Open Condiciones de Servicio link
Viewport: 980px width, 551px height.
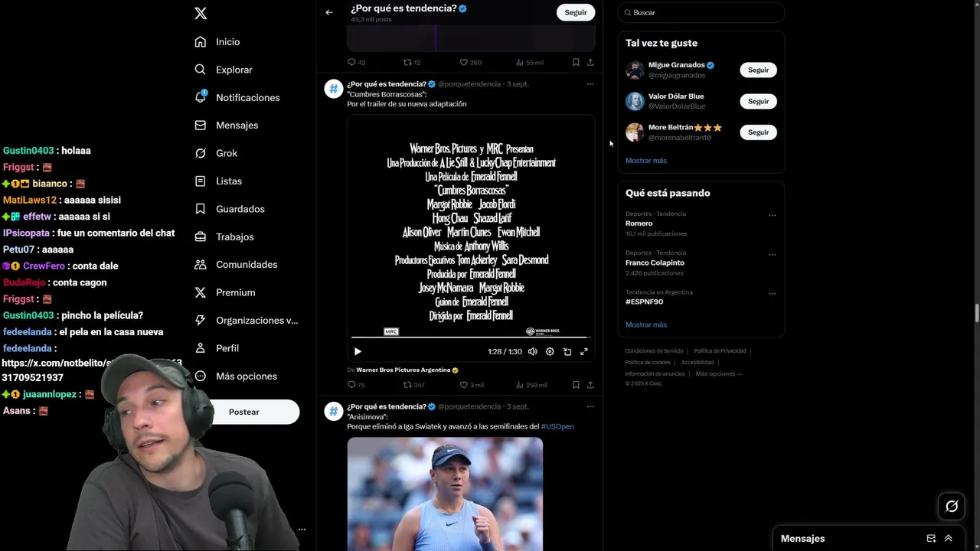(x=654, y=351)
